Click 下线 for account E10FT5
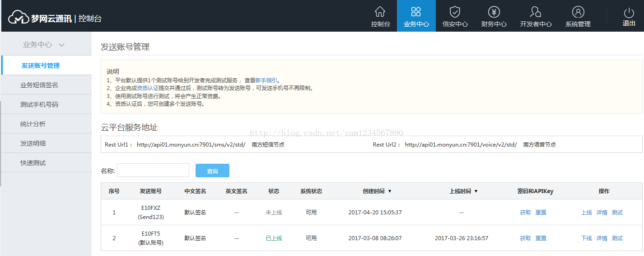This screenshot has width=644, height=256. point(587,238)
